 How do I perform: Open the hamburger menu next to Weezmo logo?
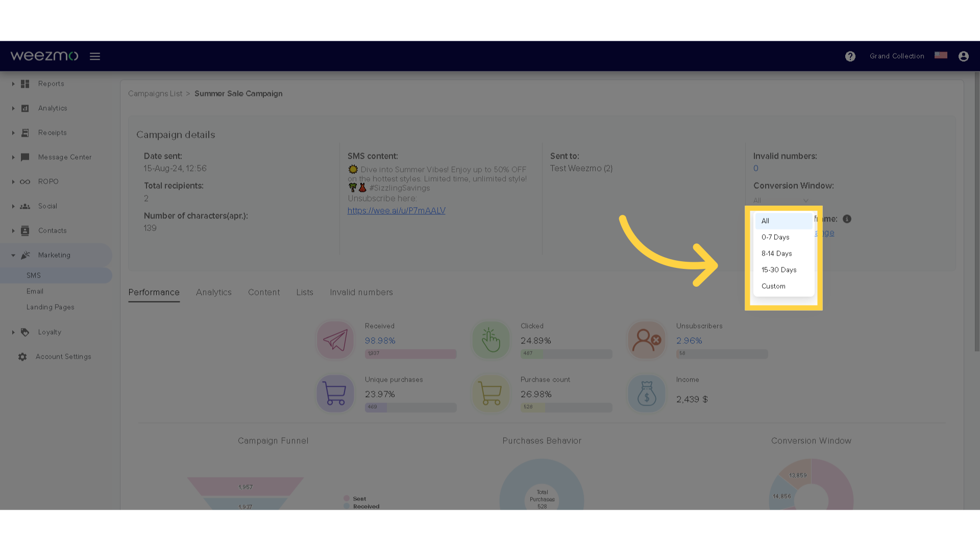(95, 56)
